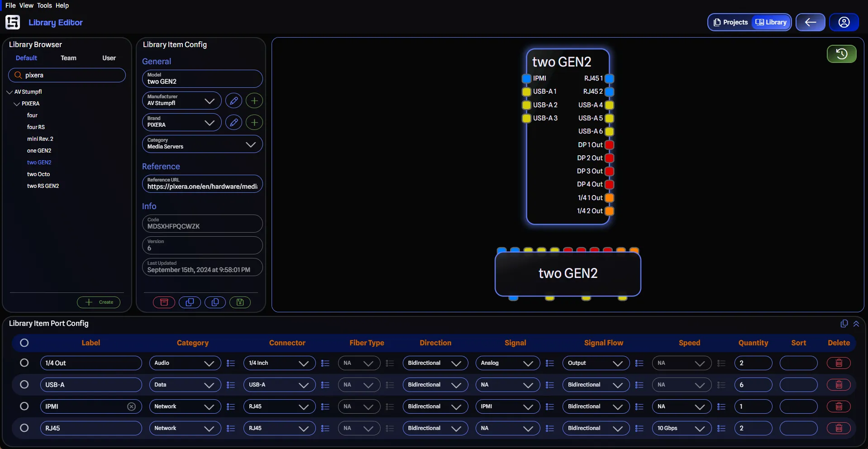Switch to Projects view button

730,22
